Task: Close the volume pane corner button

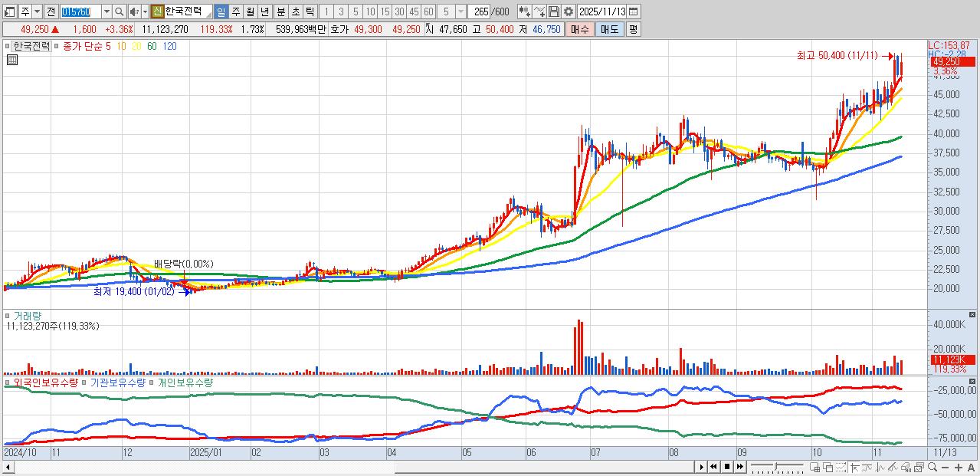Action: pyautogui.click(x=973, y=315)
